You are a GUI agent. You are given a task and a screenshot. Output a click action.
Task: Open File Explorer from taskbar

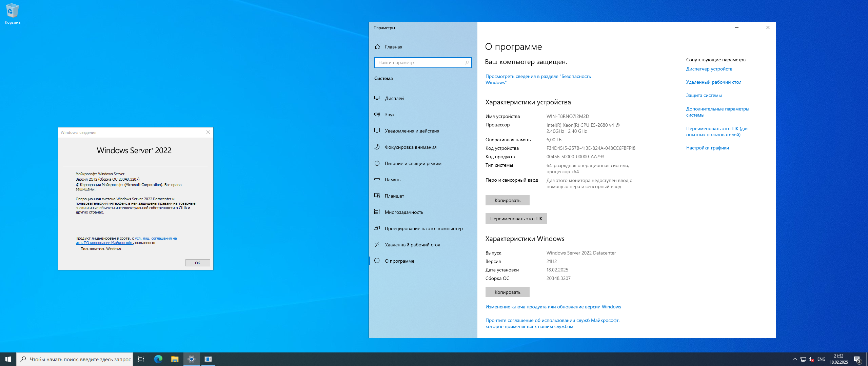coord(175,359)
